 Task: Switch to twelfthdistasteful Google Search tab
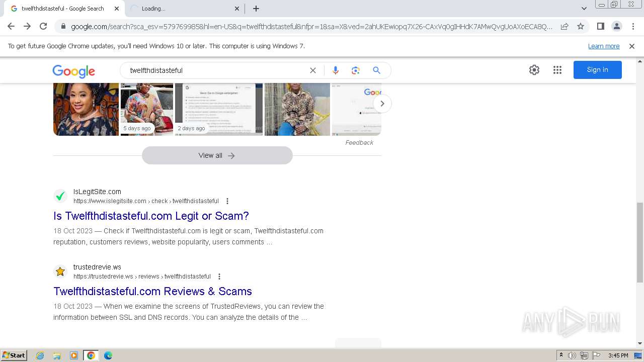click(63, 9)
